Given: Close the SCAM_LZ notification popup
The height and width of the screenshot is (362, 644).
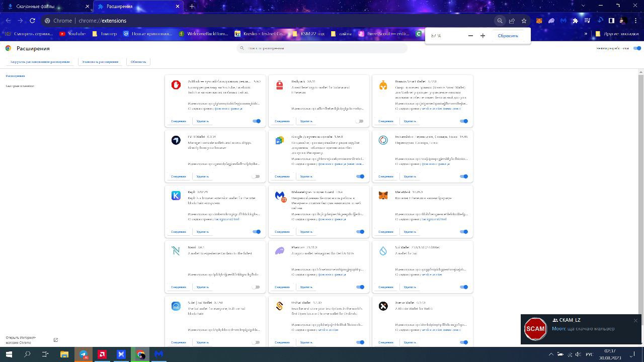Looking at the screenshot, I should pos(635,320).
